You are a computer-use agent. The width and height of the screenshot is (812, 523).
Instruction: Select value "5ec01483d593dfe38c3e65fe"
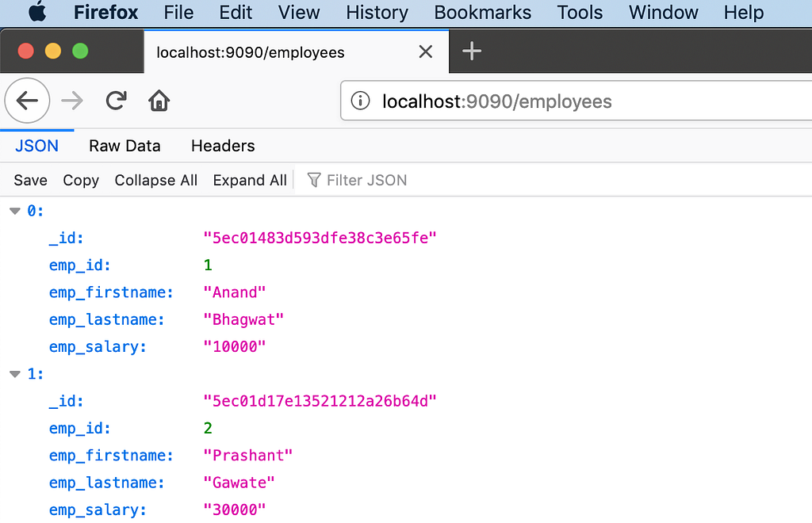[320, 238]
